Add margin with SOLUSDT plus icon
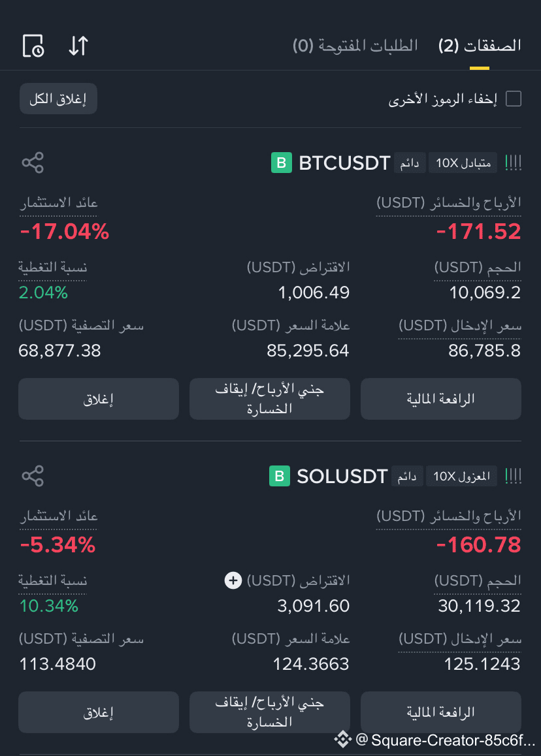The width and height of the screenshot is (541, 756). coord(233,580)
